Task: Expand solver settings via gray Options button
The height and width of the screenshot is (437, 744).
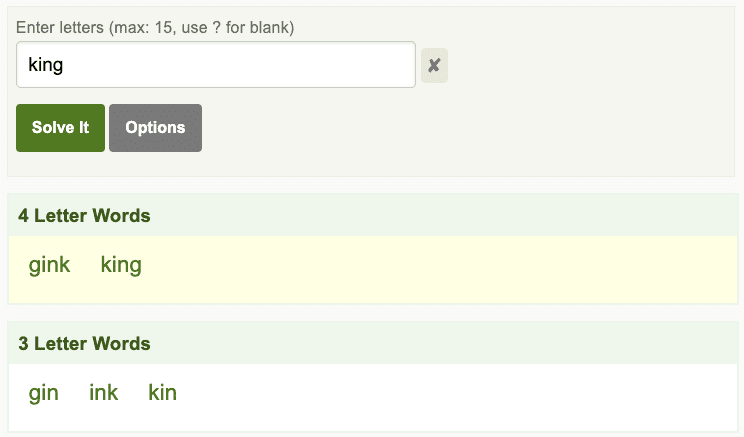Action: (155, 128)
